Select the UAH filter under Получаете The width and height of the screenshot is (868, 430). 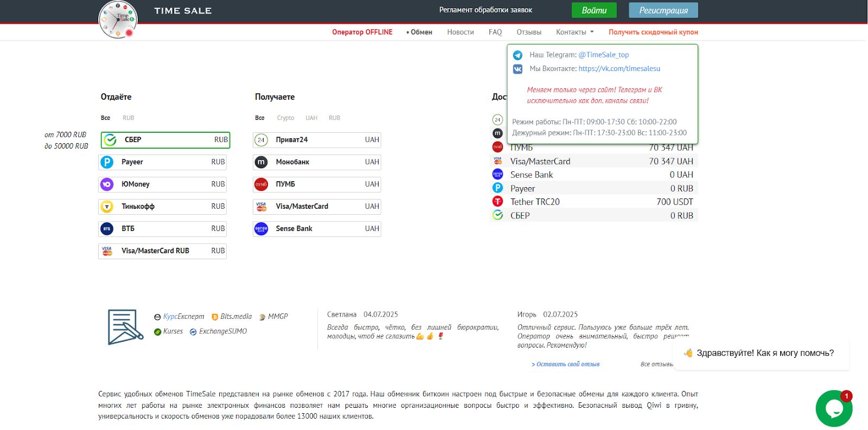click(x=311, y=118)
